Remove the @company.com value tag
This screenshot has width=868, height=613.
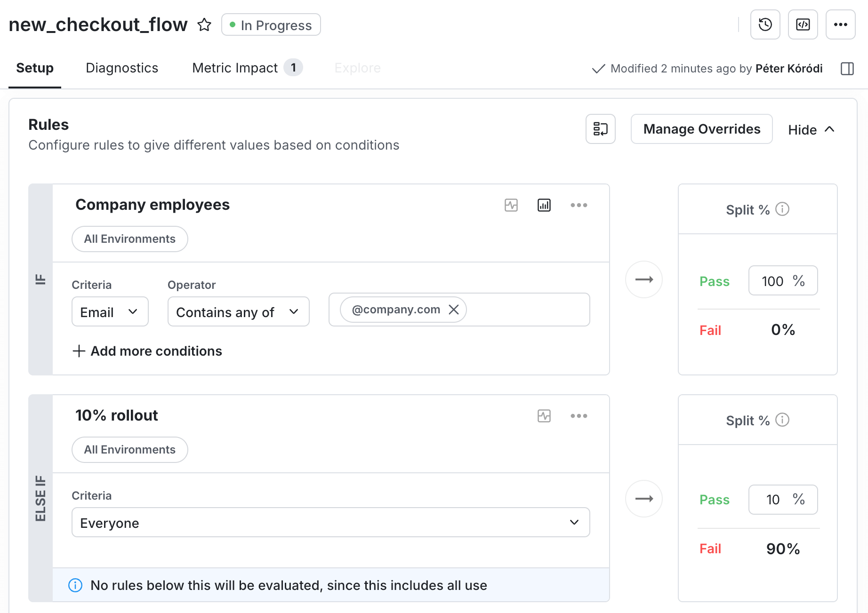click(454, 310)
